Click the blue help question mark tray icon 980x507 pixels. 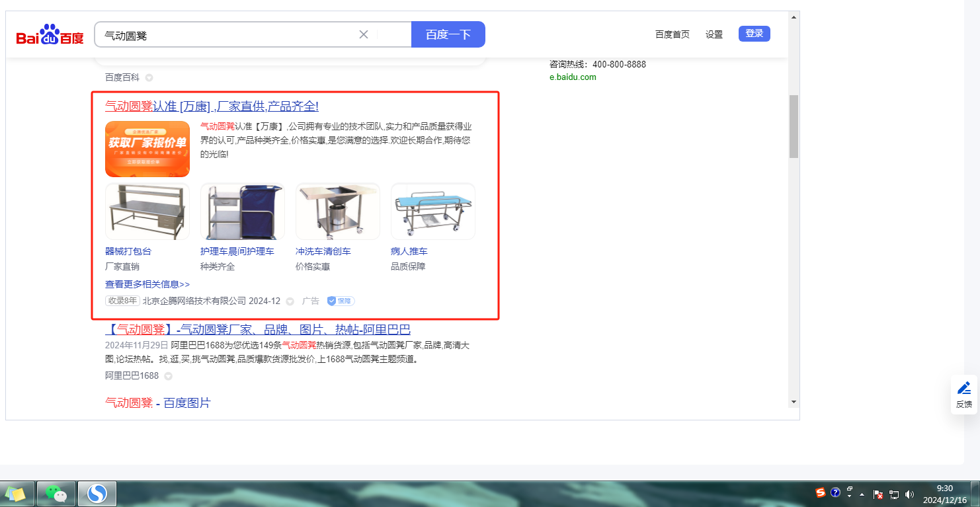[835, 492]
